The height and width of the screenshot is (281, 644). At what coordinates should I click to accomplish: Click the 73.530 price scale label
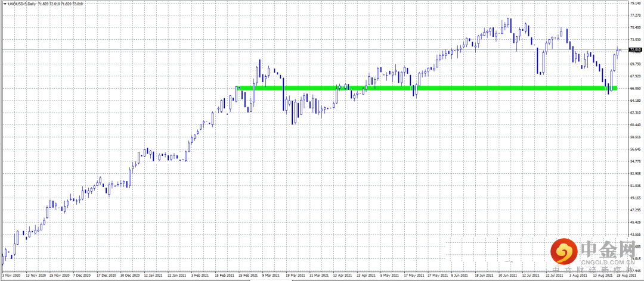click(635, 40)
